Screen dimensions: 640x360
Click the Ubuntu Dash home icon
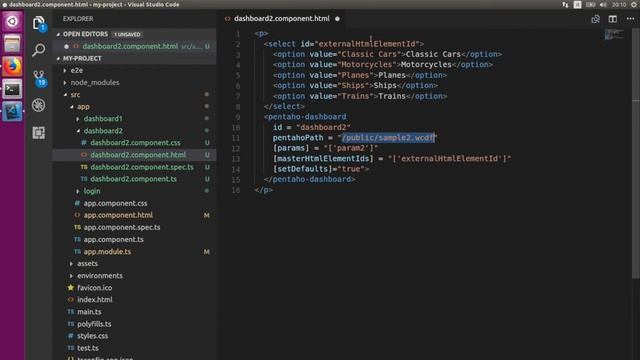(12, 21)
